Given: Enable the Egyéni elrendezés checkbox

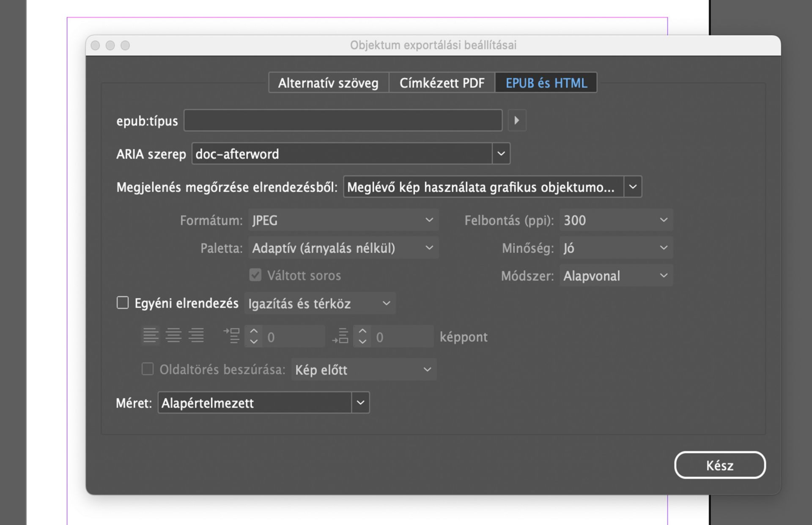Looking at the screenshot, I should point(123,302).
